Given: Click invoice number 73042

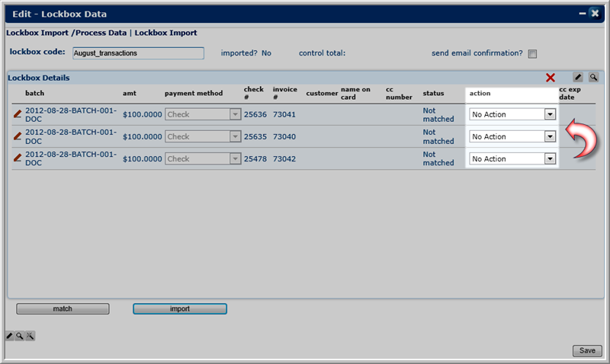Looking at the screenshot, I should click(284, 159).
